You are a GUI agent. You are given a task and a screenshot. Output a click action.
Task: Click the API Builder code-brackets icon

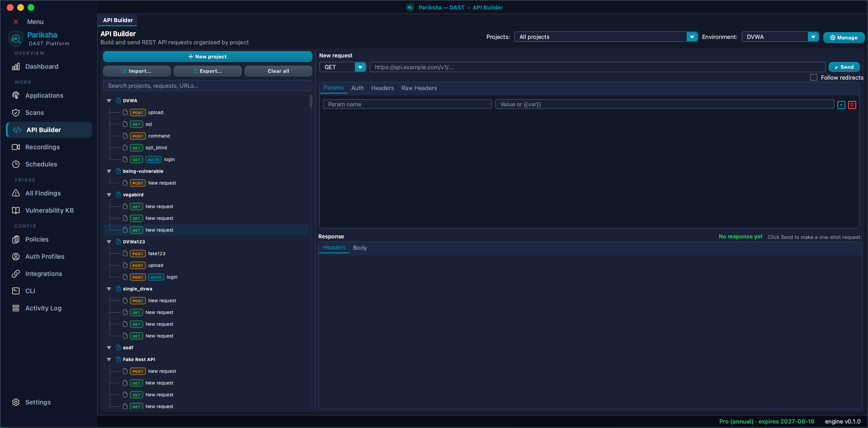tap(17, 130)
